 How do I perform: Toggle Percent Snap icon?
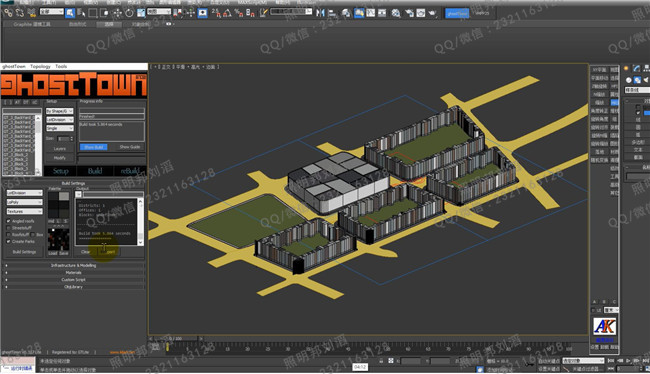pyautogui.click(x=239, y=13)
